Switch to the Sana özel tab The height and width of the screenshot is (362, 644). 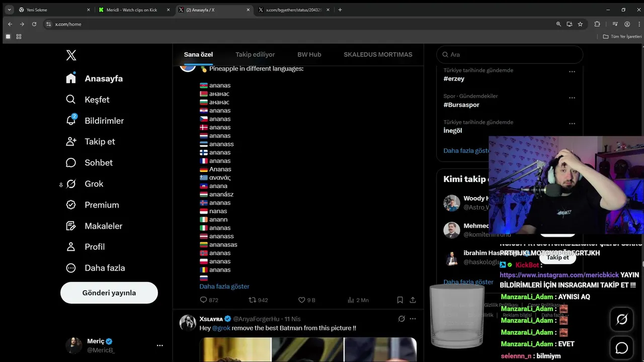pyautogui.click(x=198, y=54)
